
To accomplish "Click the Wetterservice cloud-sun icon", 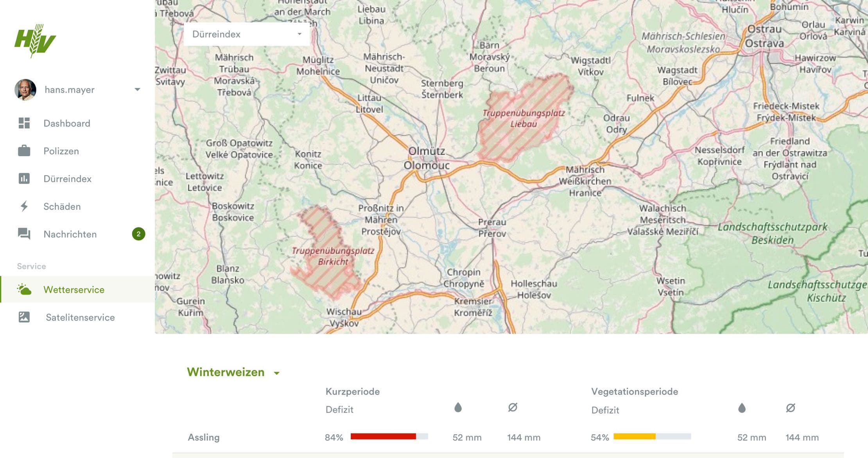I will (24, 290).
